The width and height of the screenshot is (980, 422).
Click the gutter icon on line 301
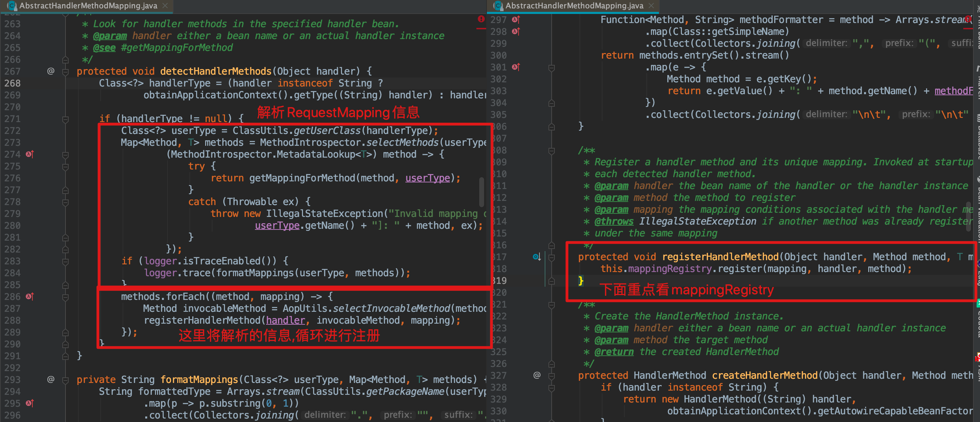coord(515,67)
